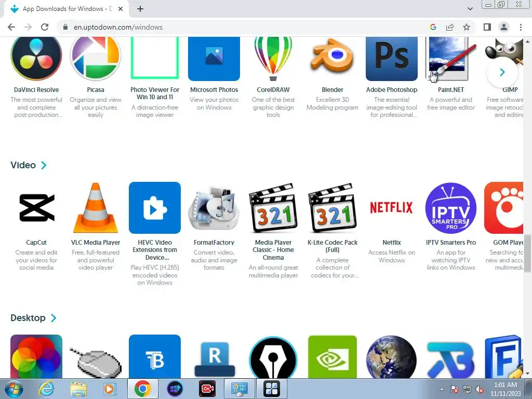Open the Picasa app icon
The image size is (532, 399).
point(96,59)
